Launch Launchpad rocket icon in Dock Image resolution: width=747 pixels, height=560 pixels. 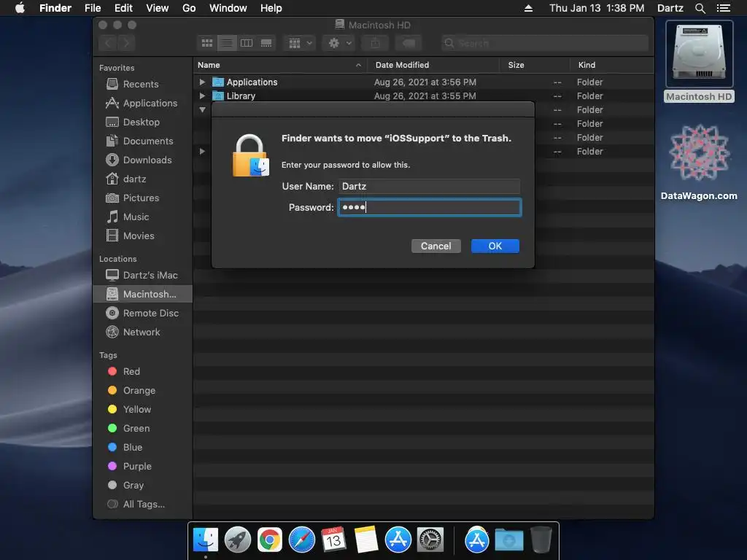point(237,540)
